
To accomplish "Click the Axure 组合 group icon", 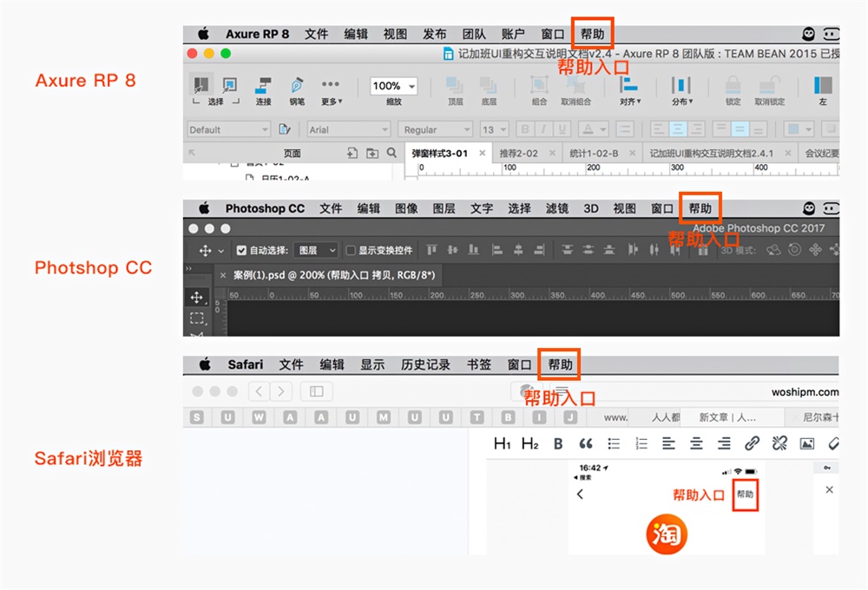I will pos(539,85).
